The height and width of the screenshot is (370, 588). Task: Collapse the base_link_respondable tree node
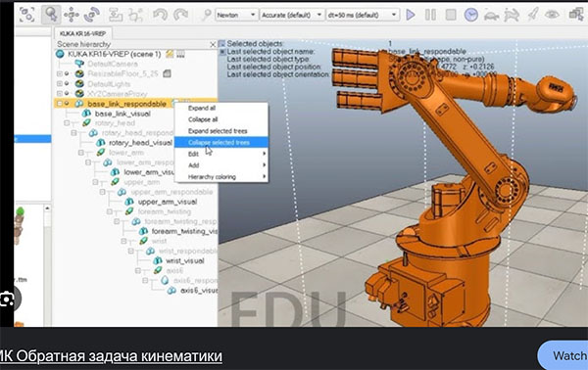59,104
